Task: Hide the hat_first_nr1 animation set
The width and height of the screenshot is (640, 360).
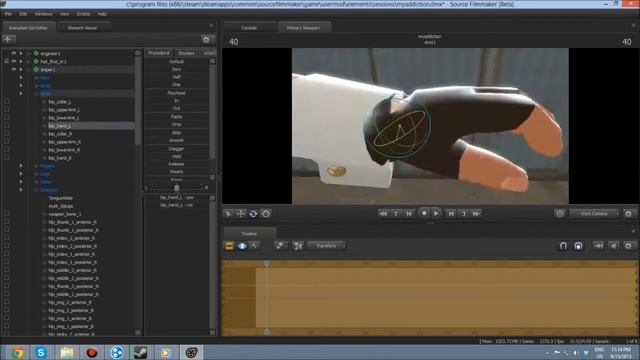Action: [13, 61]
